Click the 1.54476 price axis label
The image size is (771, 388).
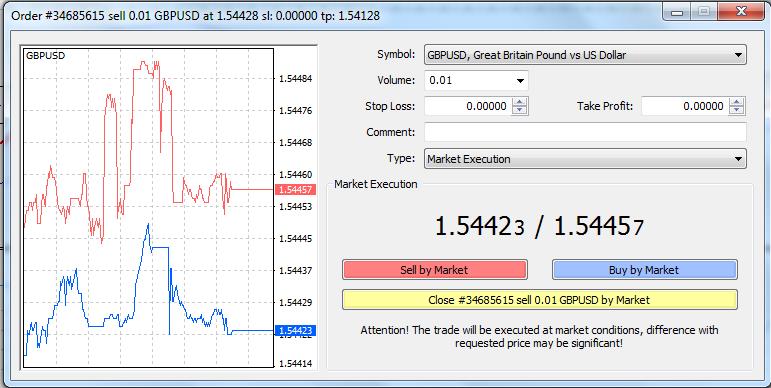click(295, 111)
